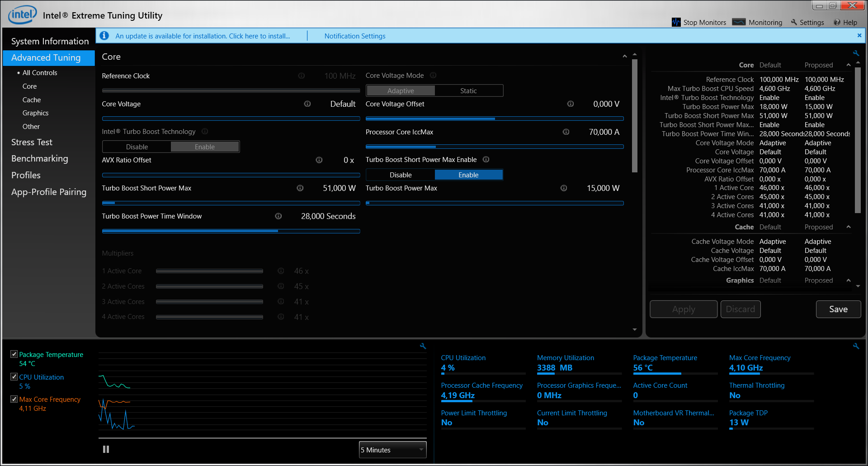Screen dimensions: 868x466
Task: Click update notification info icon
Action: [x=104, y=35]
